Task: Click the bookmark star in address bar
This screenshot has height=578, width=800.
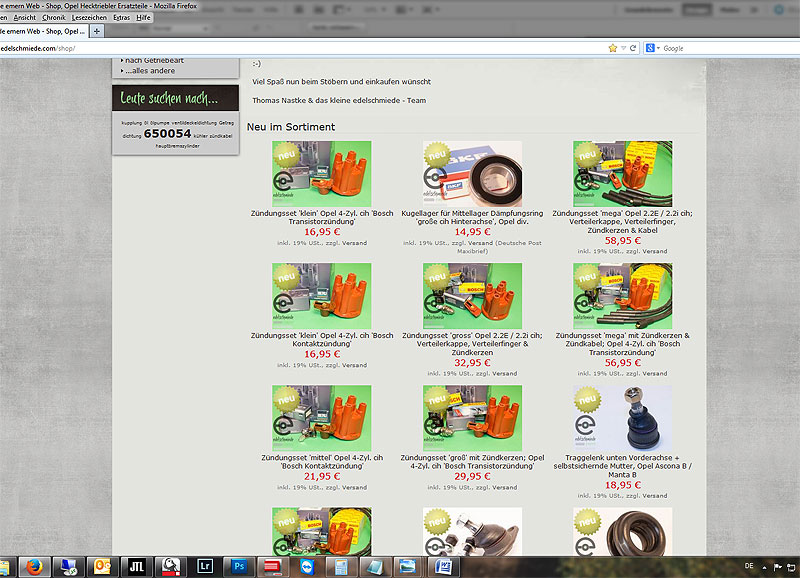Action: (x=612, y=48)
